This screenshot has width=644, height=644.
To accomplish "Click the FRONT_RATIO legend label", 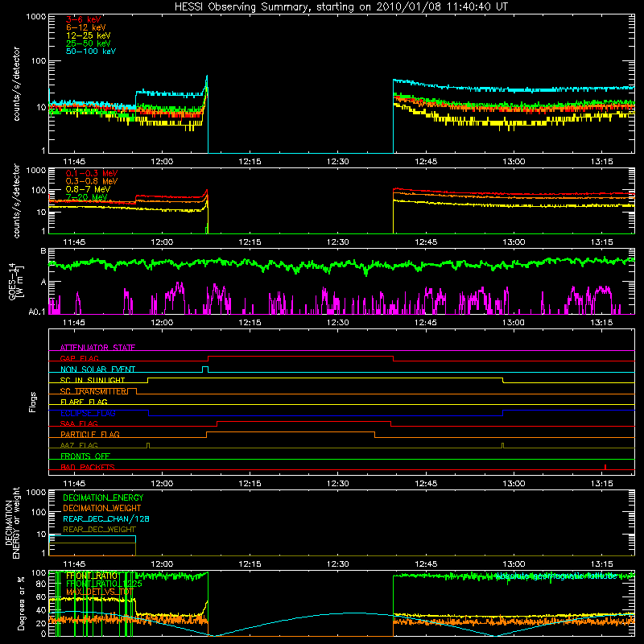I will coord(92,576).
